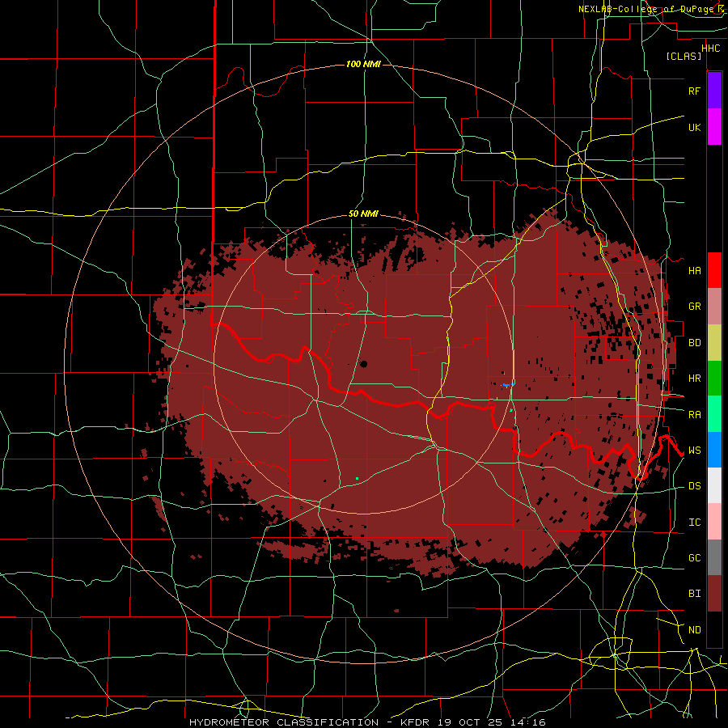
Task: Click the WS legend label
Action: [x=694, y=451]
